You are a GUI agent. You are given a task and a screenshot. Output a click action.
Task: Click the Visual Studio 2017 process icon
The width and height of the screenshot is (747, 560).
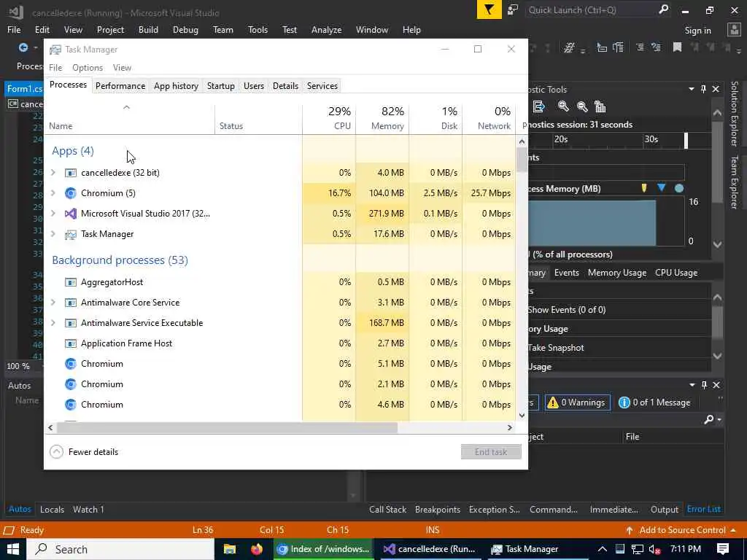click(71, 214)
